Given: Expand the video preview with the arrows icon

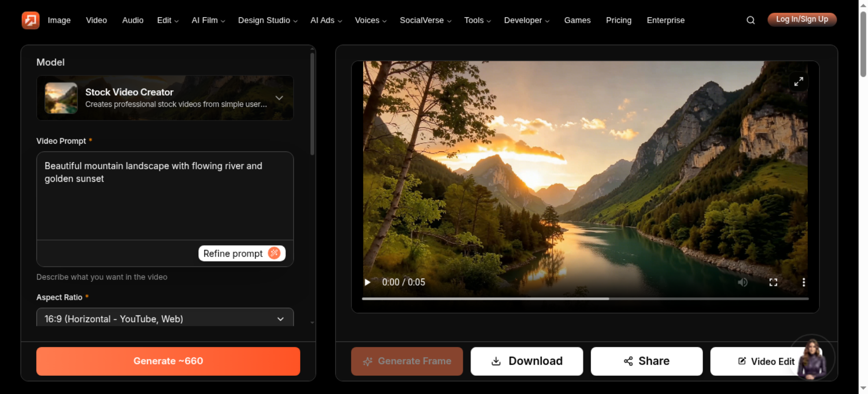Looking at the screenshot, I should pyautogui.click(x=799, y=82).
